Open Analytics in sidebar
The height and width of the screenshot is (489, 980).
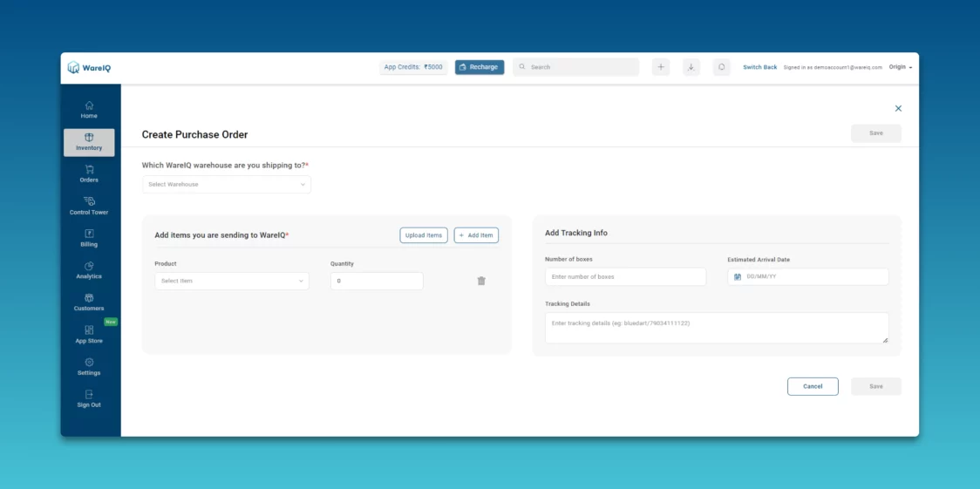pyautogui.click(x=89, y=270)
